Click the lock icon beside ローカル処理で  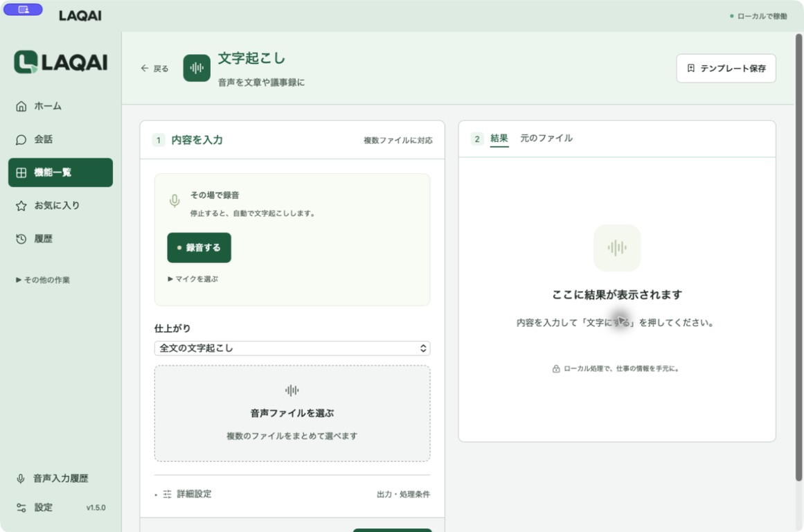click(556, 369)
